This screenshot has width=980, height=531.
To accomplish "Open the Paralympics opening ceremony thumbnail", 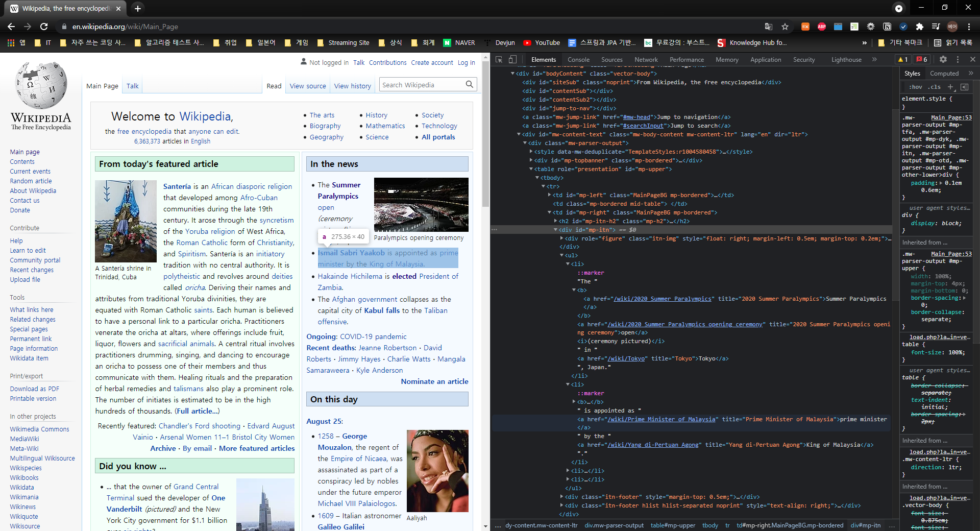I will point(421,205).
